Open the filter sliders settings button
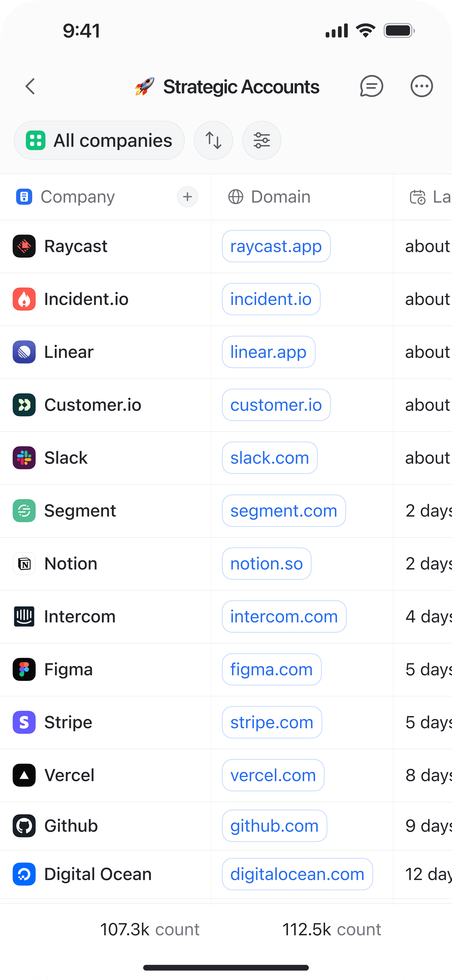 point(262,140)
